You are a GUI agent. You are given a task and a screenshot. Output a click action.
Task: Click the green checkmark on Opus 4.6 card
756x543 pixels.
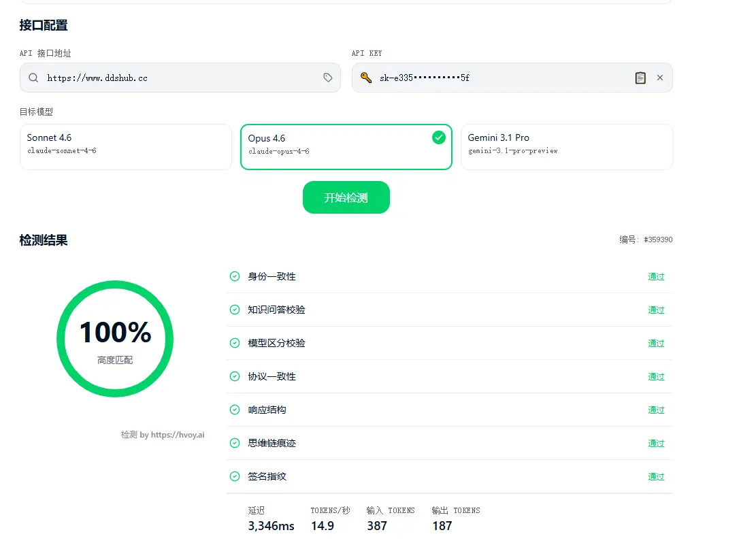439,137
